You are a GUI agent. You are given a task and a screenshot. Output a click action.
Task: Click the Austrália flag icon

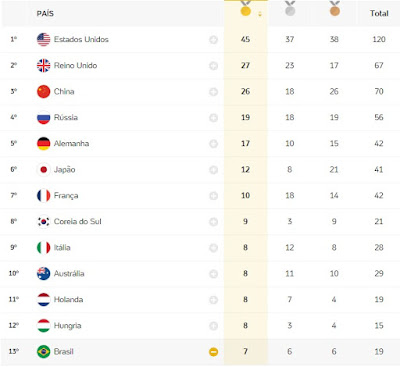[43, 274]
